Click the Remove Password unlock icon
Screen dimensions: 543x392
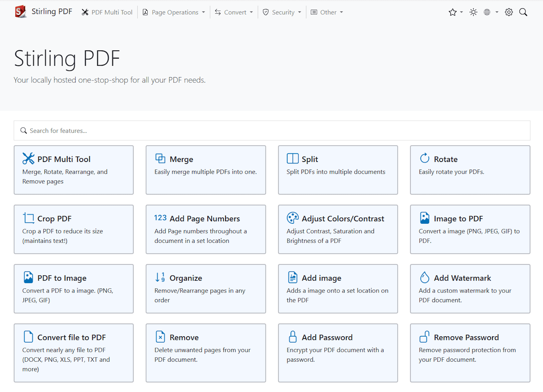[424, 337]
